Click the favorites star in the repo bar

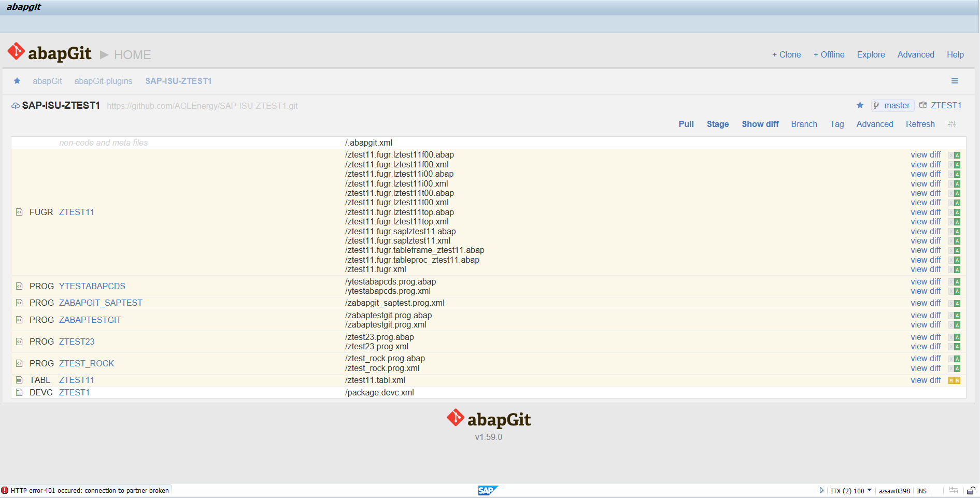[x=17, y=81]
